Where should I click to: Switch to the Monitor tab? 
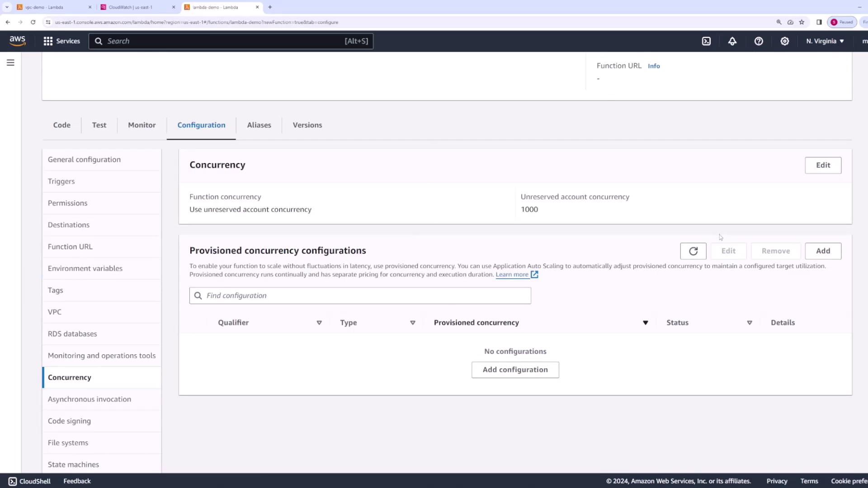click(x=142, y=125)
